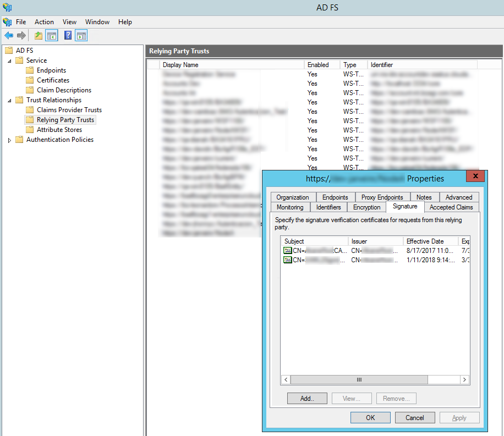Switch to the Encryption tab
The image size is (504, 436).
coord(367,207)
